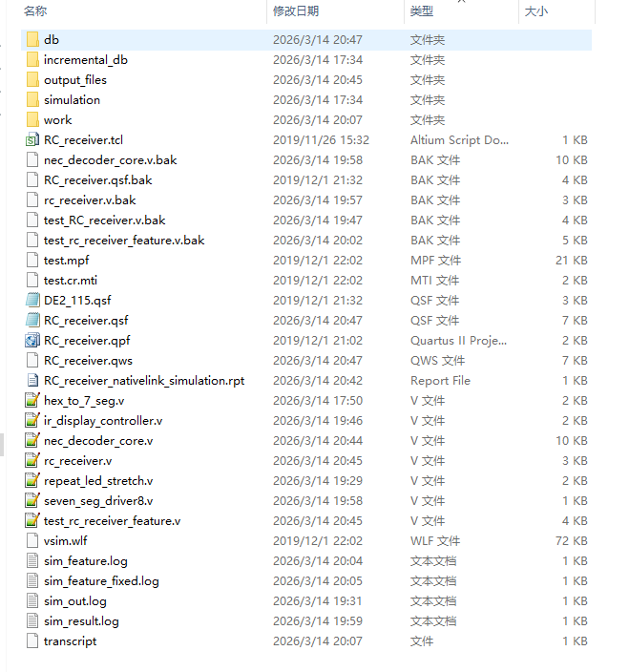The image size is (629, 672).
Task: Click the db folder date 2026/3/14 20:47
Action: point(318,39)
